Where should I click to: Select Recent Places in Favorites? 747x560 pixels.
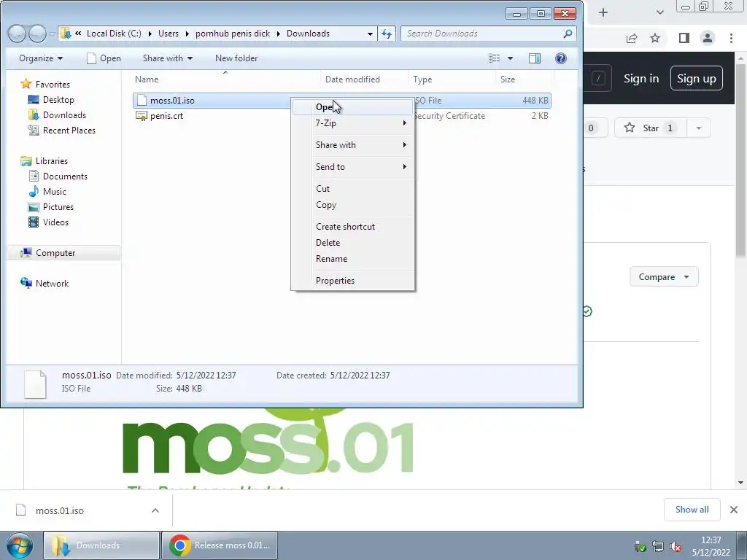pos(69,130)
